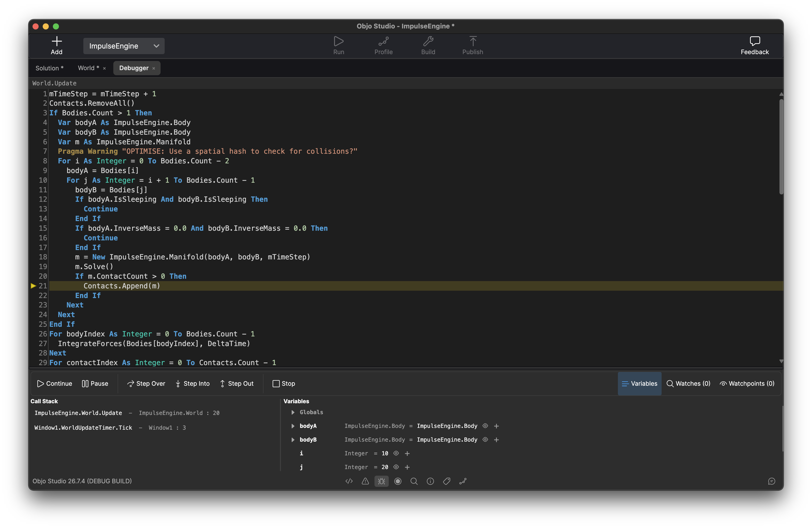
Task: Click the Pragma Warning line
Action: coord(207,151)
